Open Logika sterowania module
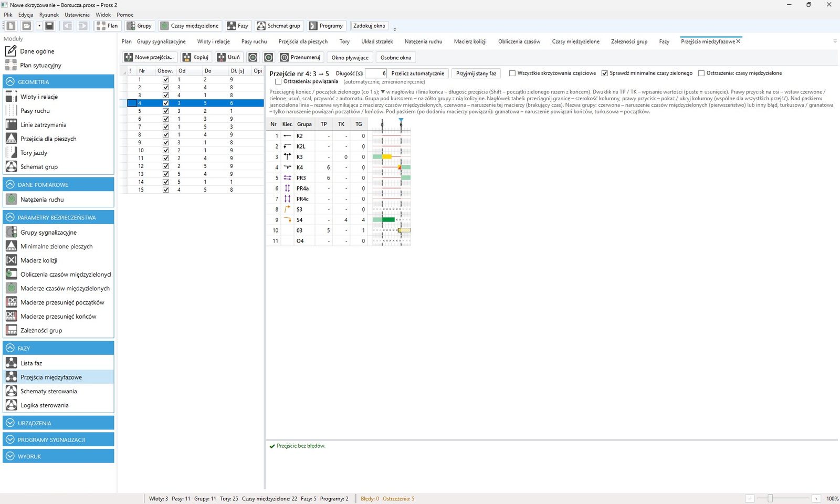840x504 pixels. point(45,405)
